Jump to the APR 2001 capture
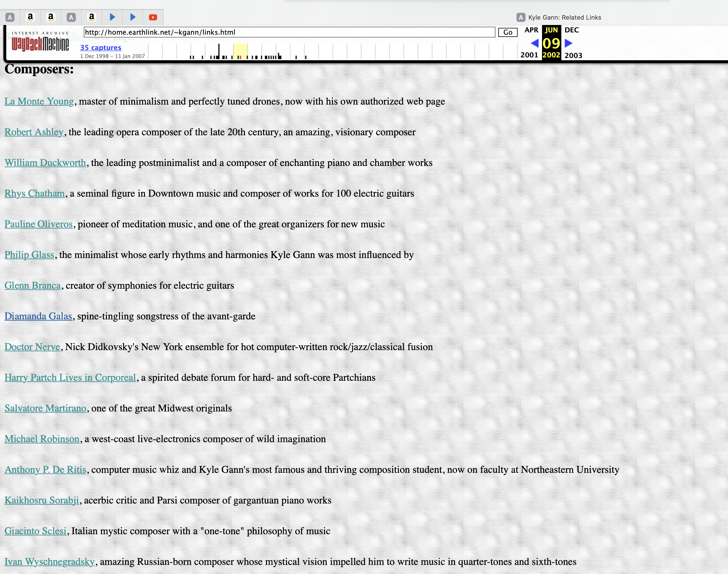Image resolution: width=728 pixels, height=574 pixels. (531, 30)
